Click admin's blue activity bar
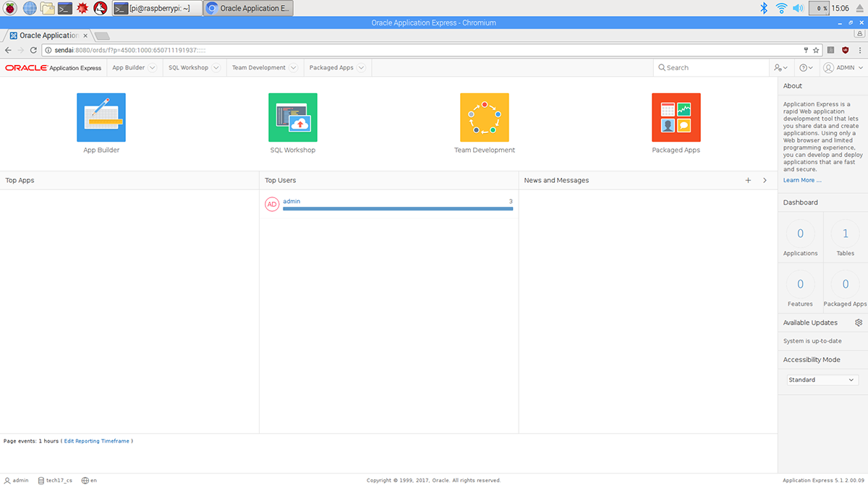 pos(398,208)
